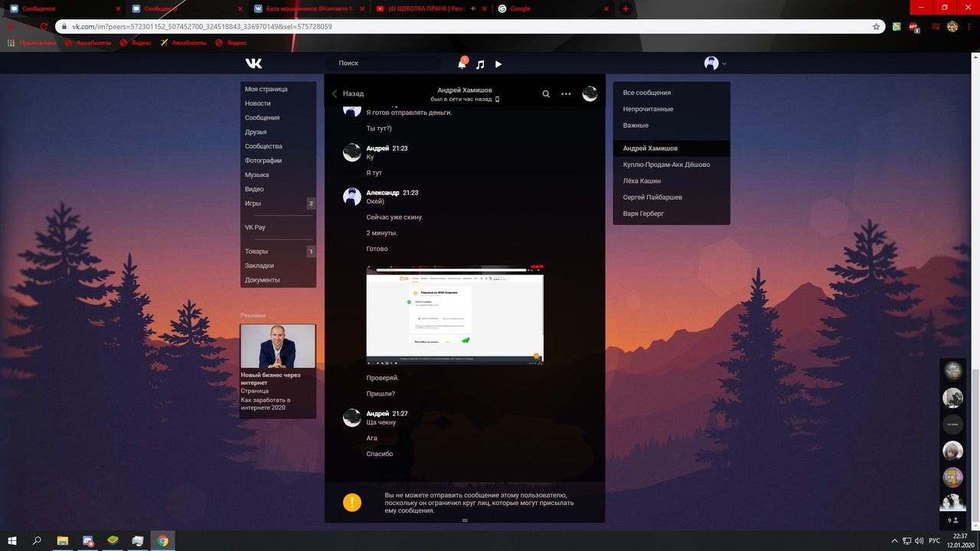The width and height of the screenshot is (980, 551).
Task: Open the payment screenshot thumbnail
Action: [455, 314]
